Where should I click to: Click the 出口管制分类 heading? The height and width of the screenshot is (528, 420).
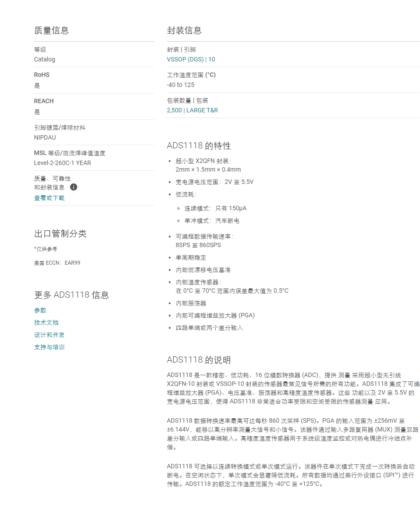(x=60, y=233)
